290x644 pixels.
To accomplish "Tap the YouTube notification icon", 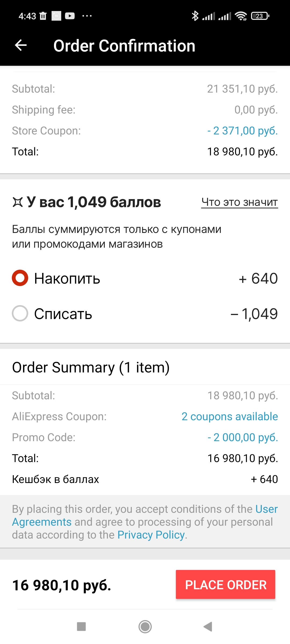I will [x=70, y=16].
